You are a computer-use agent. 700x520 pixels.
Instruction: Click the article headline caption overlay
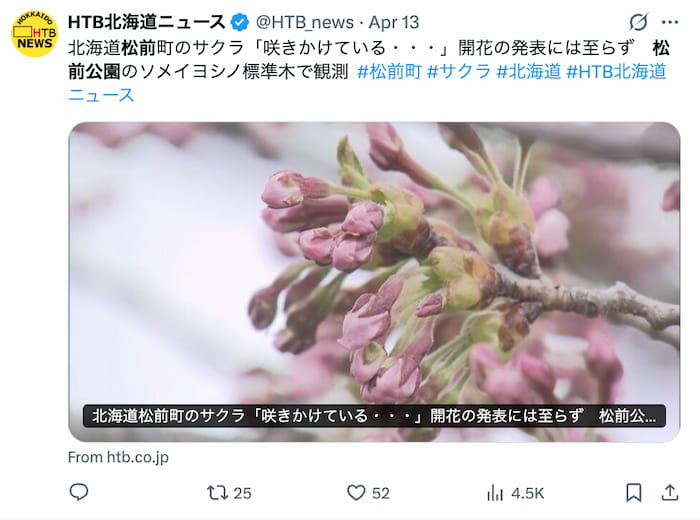(x=374, y=416)
